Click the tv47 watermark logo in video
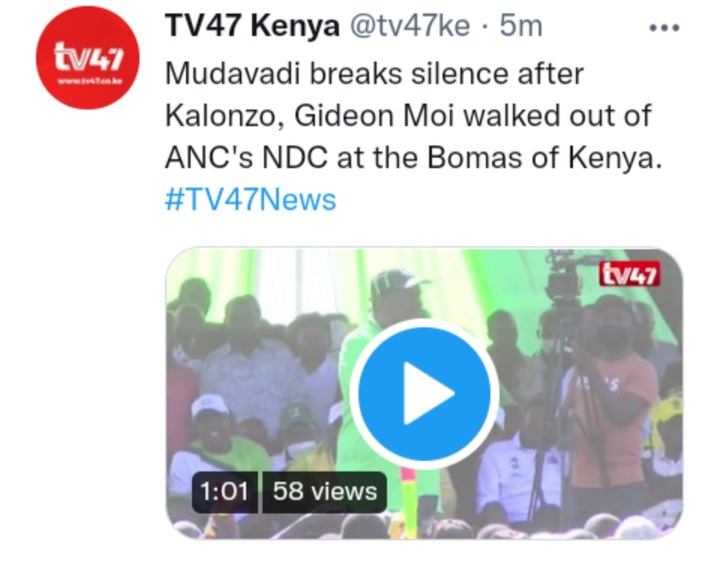Viewport: 720px width, 566px height. (630, 275)
